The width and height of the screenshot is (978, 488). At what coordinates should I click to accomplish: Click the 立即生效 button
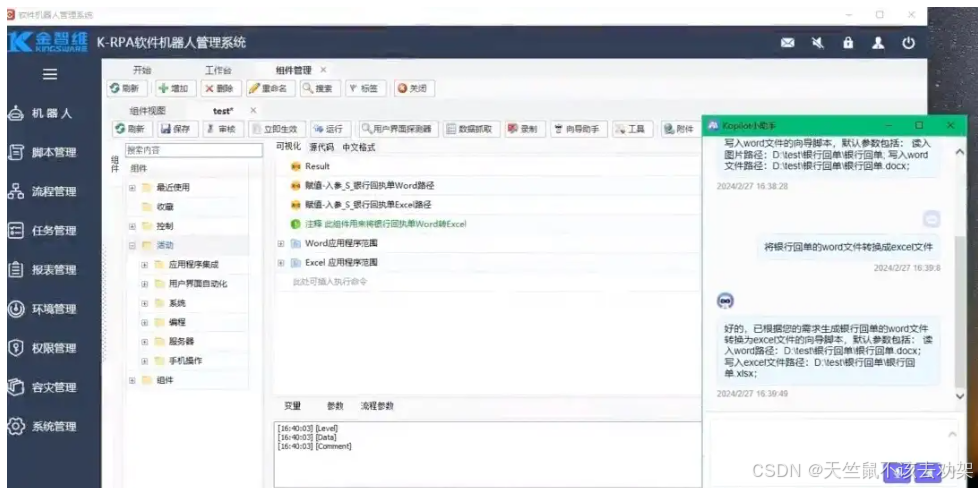point(277,129)
